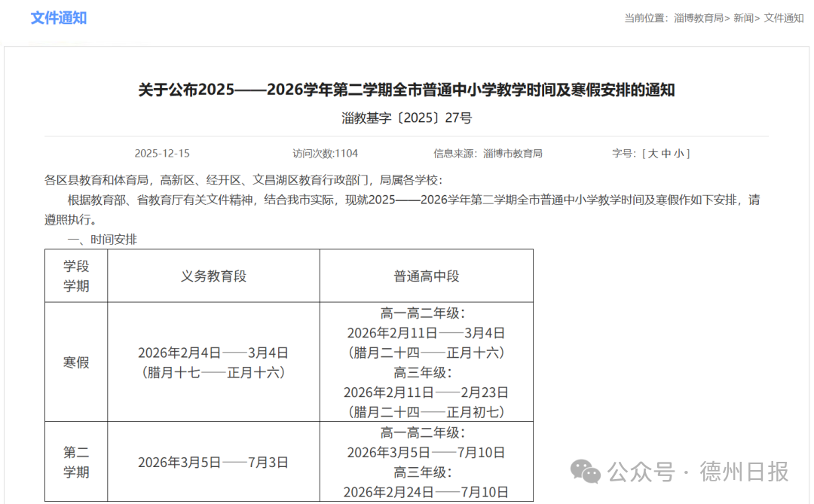Image resolution: width=814 pixels, height=504 pixels.
Task: Select the document number 淄教基字〔2025〕27号
Action: (x=406, y=118)
